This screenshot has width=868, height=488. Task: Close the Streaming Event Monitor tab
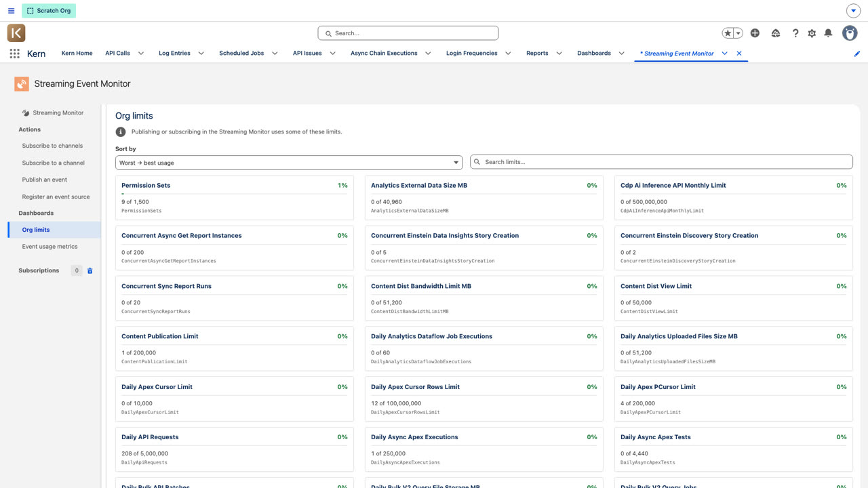(x=739, y=54)
